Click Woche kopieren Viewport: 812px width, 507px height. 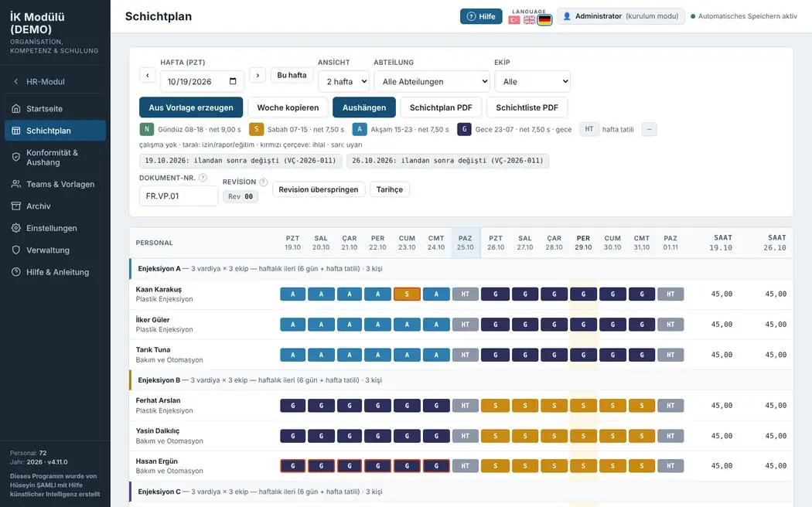288,107
